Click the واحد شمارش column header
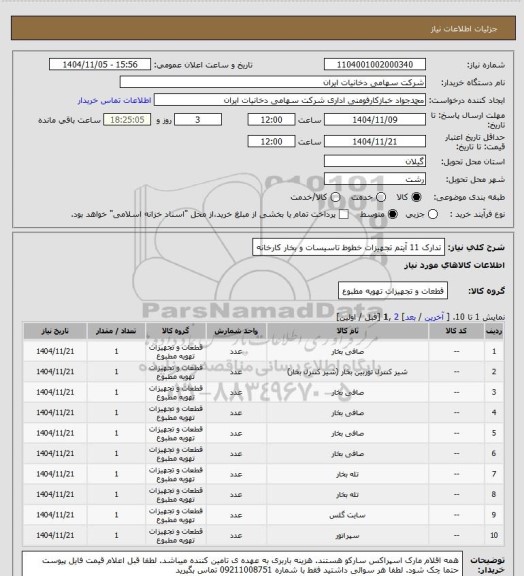The height and width of the screenshot is (576, 524). click(x=236, y=331)
